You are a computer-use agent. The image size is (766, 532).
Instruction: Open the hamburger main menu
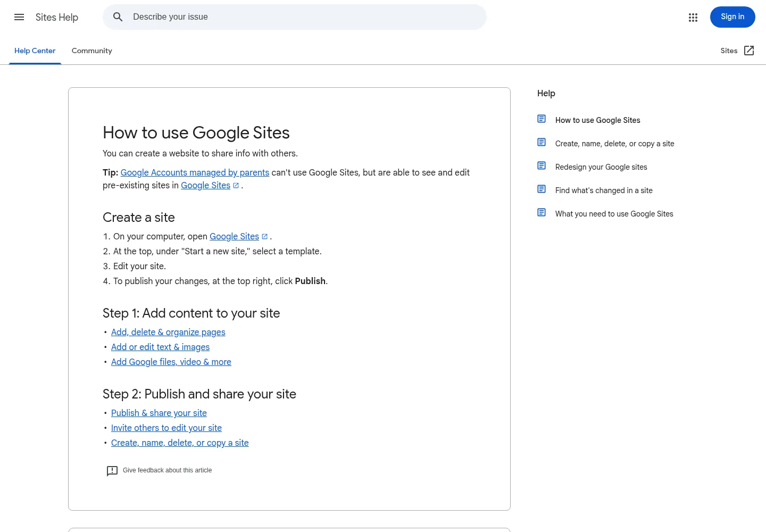(x=19, y=17)
